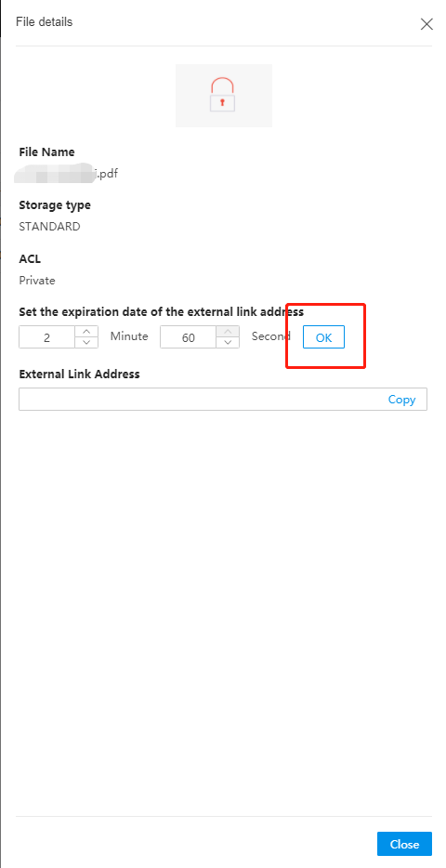446x868 pixels.
Task: Click the blue Close button
Action: point(404,844)
